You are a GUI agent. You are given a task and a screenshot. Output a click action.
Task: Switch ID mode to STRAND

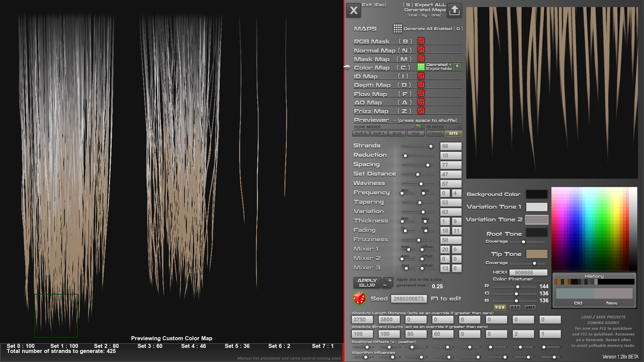point(435,133)
